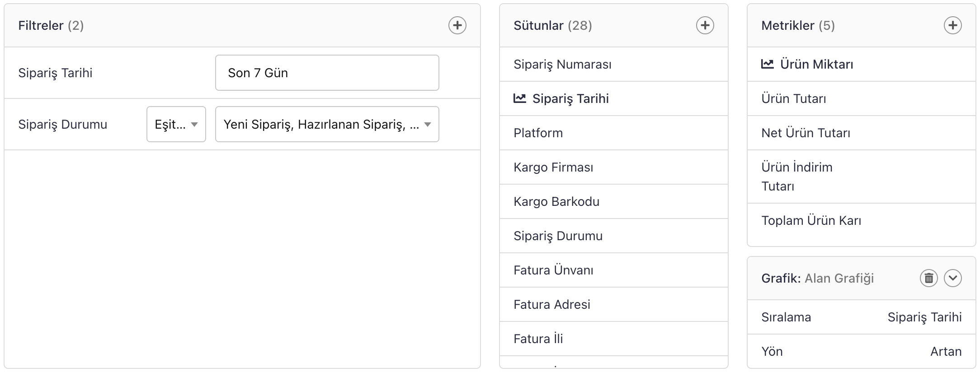Select the Fatura Adresi column
The image size is (980, 372).
pyautogui.click(x=552, y=304)
